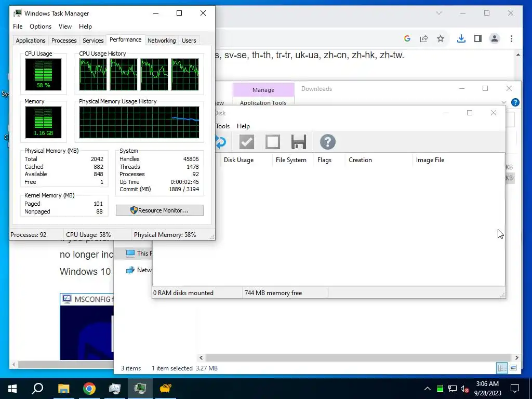
Task: Open Task Manager's Help menu
Action: point(85,26)
